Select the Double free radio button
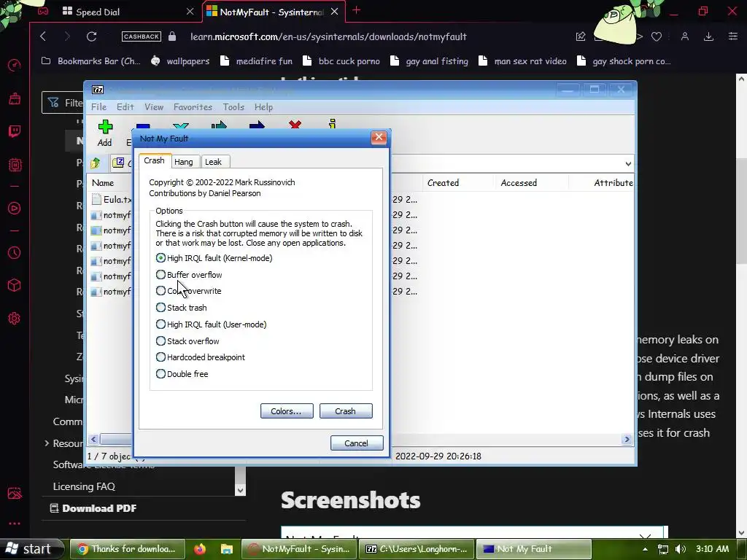The image size is (747, 560). pos(160,374)
